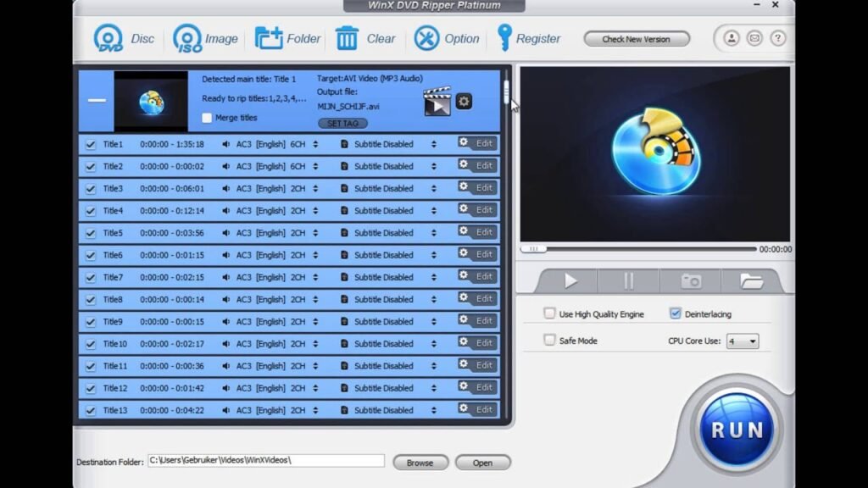Change the Title3 audio track selector
Viewport: 868px width, 488px height.
(315, 189)
